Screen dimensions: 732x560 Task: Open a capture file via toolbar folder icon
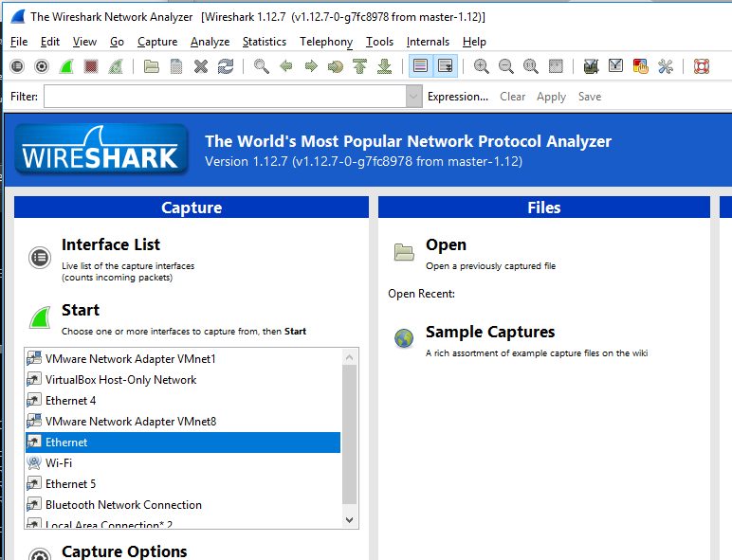(152, 66)
